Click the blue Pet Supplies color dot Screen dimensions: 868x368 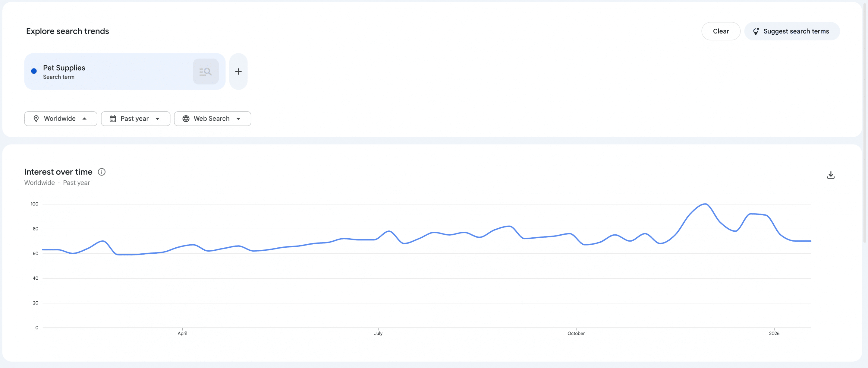(x=34, y=71)
